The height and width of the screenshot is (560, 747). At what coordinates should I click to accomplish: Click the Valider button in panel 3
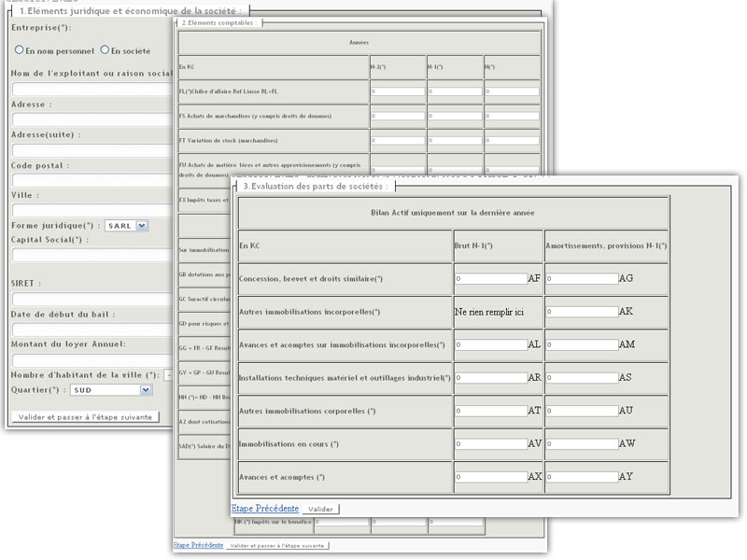tap(320, 509)
